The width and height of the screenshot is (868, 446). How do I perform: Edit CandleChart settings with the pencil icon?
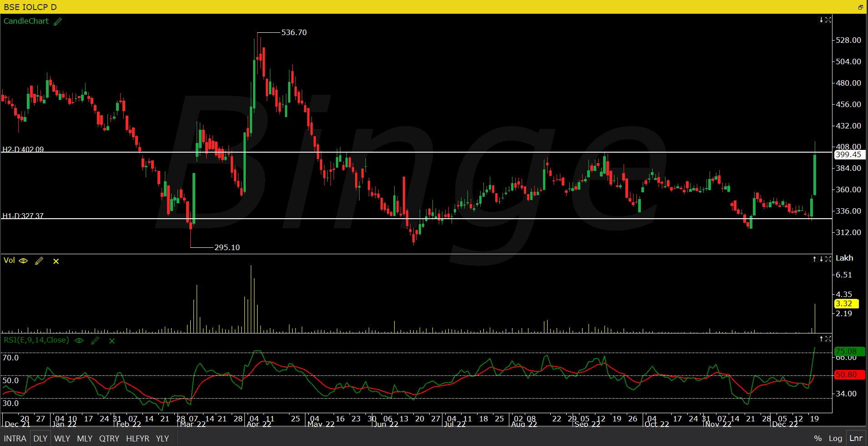click(58, 21)
